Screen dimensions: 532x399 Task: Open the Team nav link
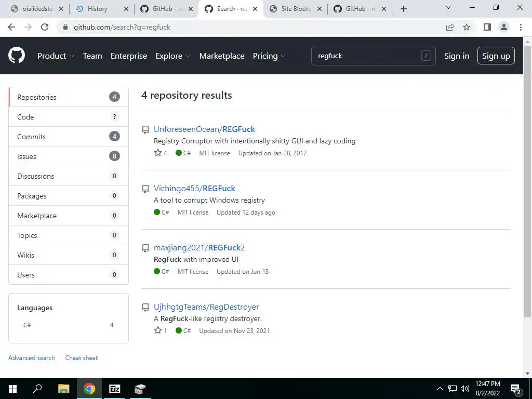coord(92,56)
